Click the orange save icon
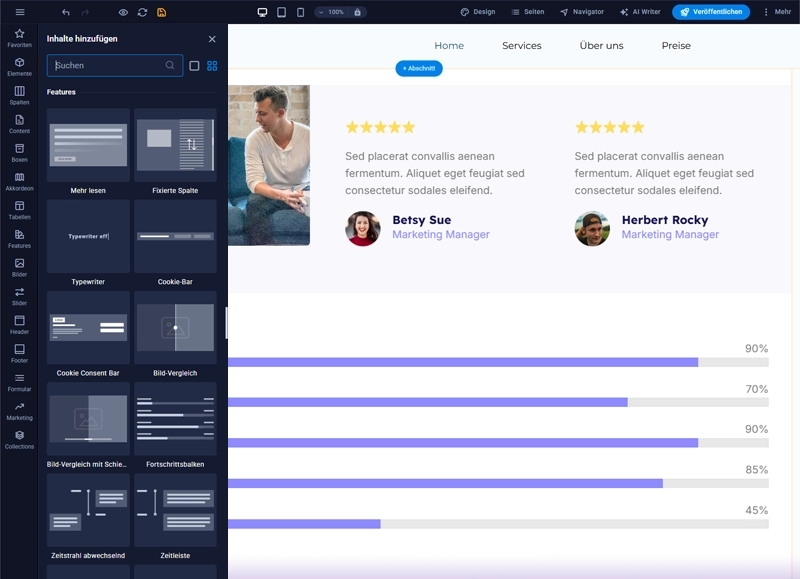The height and width of the screenshot is (579, 800). click(x=162, y=12)
